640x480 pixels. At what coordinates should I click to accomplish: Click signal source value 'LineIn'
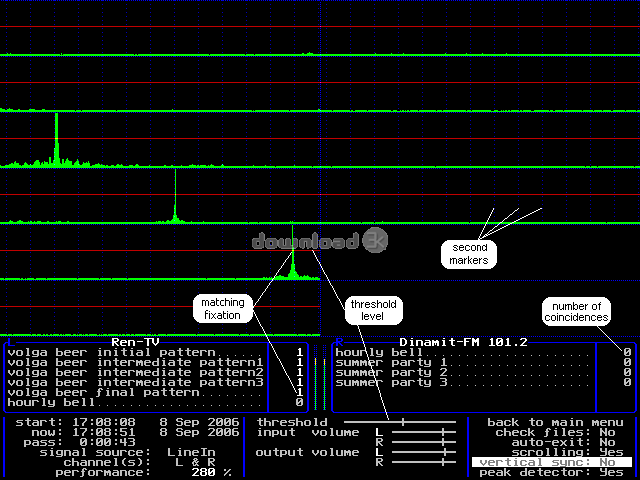191,452
